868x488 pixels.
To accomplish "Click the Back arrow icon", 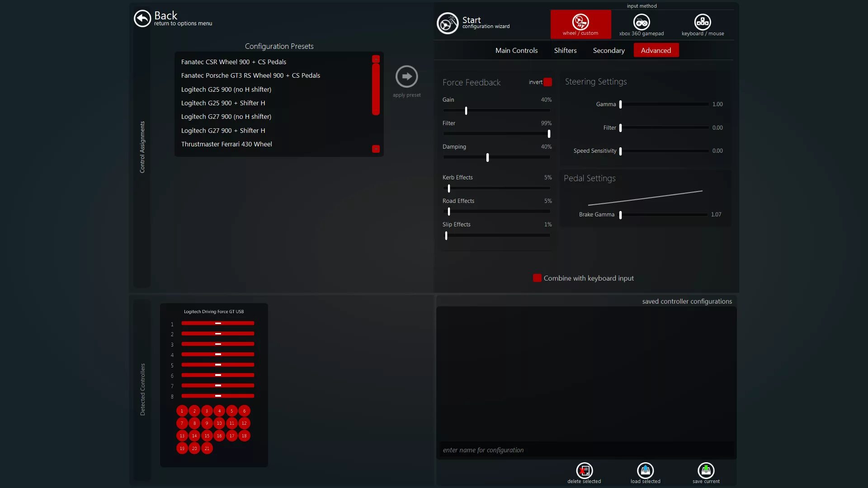I will pyautogui.click(x=142, y=19).
